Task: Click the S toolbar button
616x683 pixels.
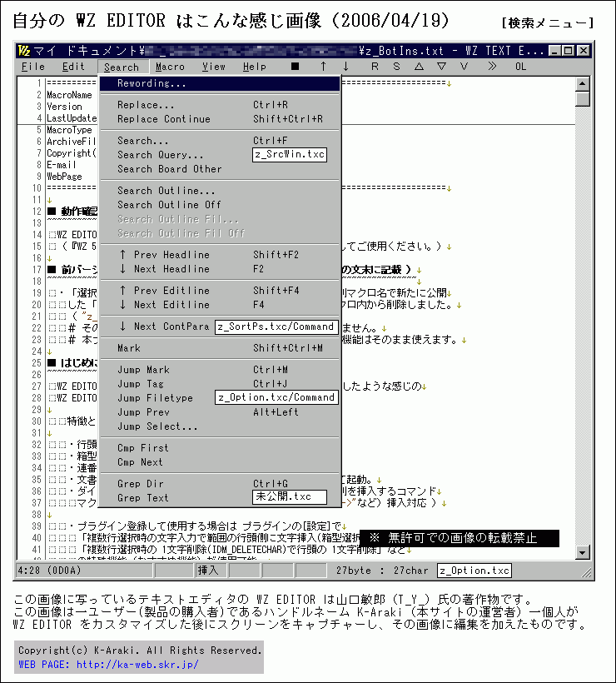Action: (396, 67)
